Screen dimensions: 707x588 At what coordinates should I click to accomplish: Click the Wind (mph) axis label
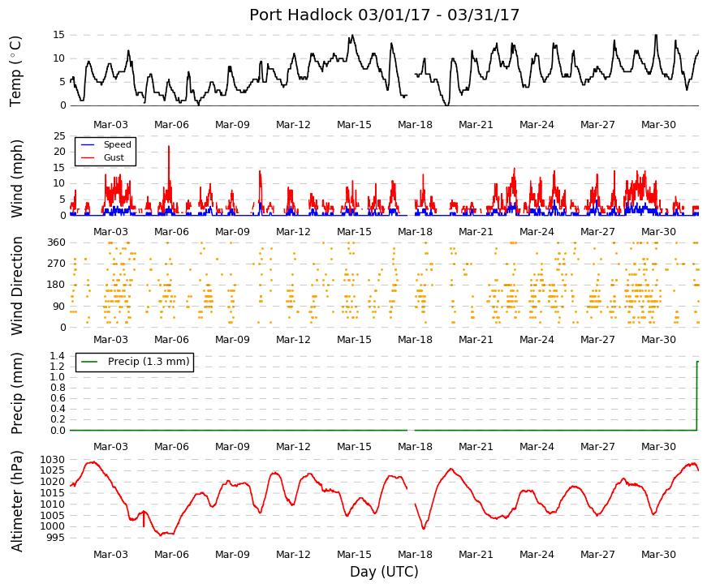16,179
